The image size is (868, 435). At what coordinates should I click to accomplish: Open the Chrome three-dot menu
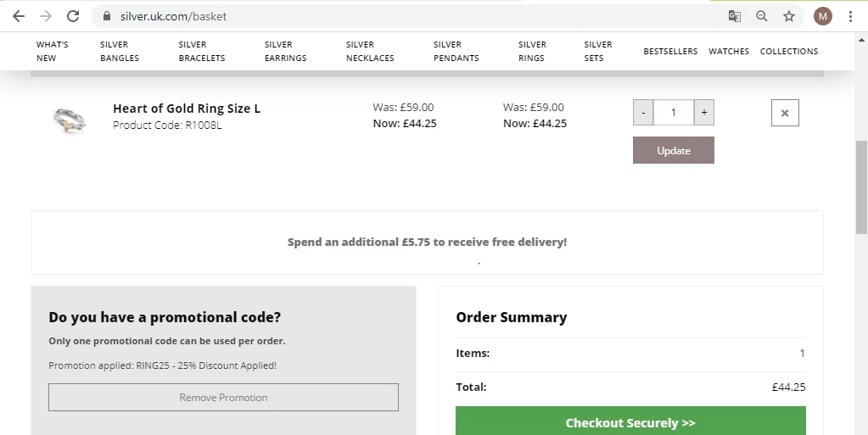point(850,16)
